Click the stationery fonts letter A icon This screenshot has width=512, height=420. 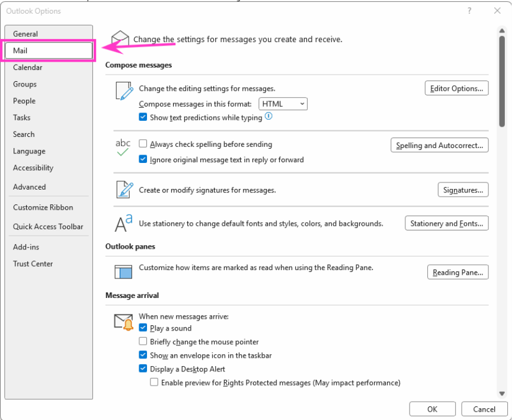(123, 223)
